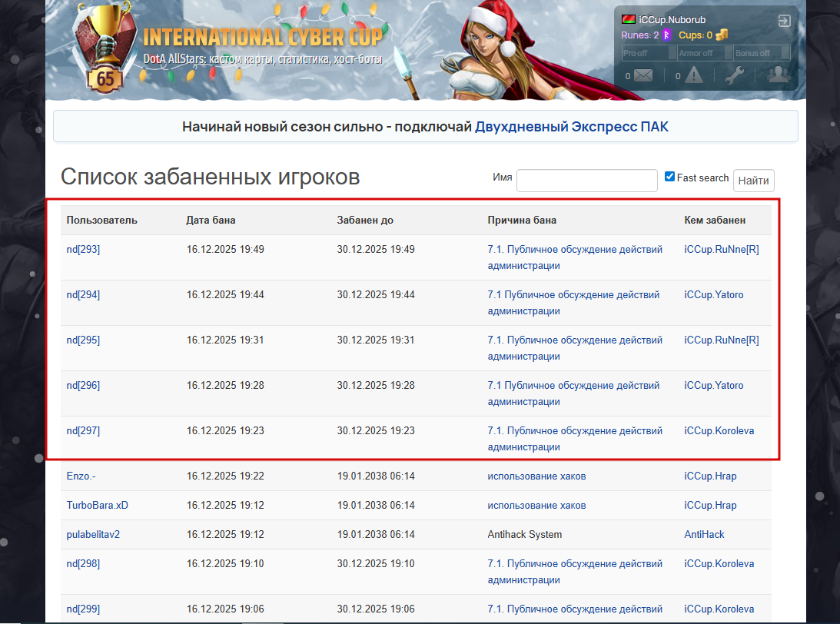The height and width of the screenshot is (624, 840).
Task: Open player nd[298] profile
Action: coord(83,564)
